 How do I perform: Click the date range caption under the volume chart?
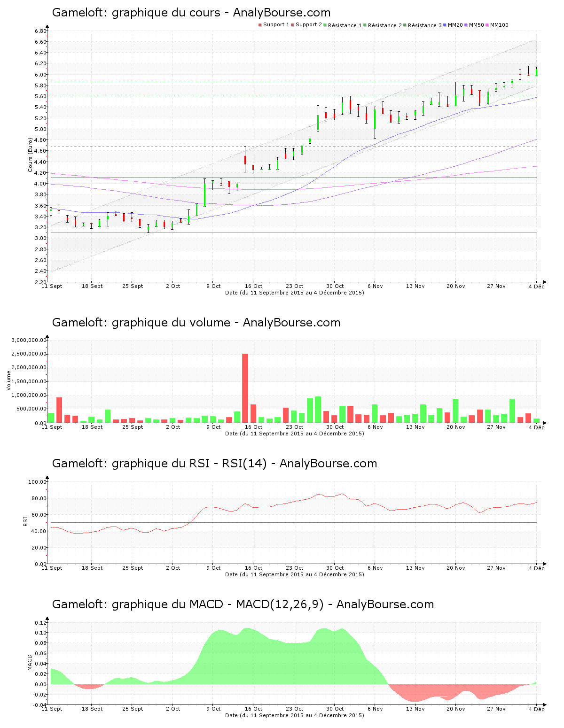click(295, 434)
